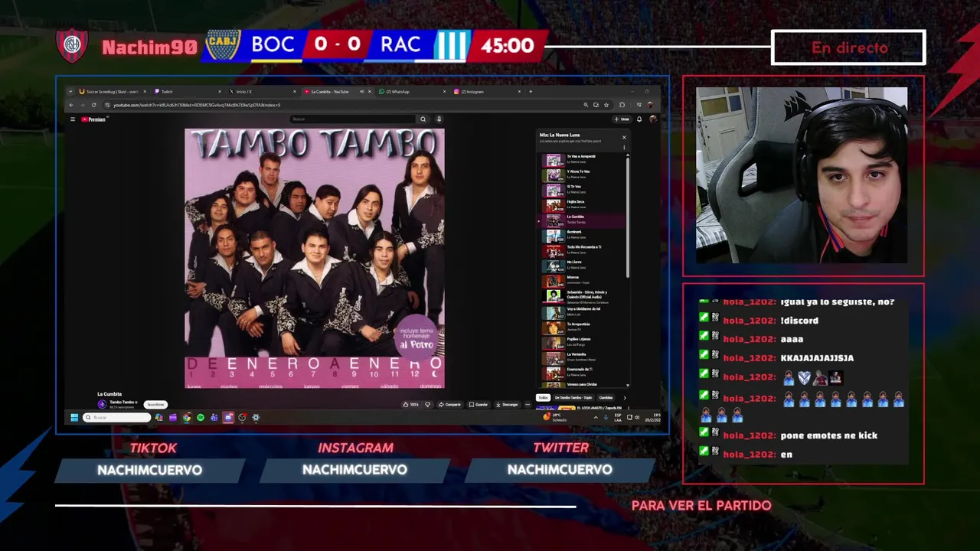Open YouTube notifications bell
This screenshot has width=980, height=551.
click(639, 119)
